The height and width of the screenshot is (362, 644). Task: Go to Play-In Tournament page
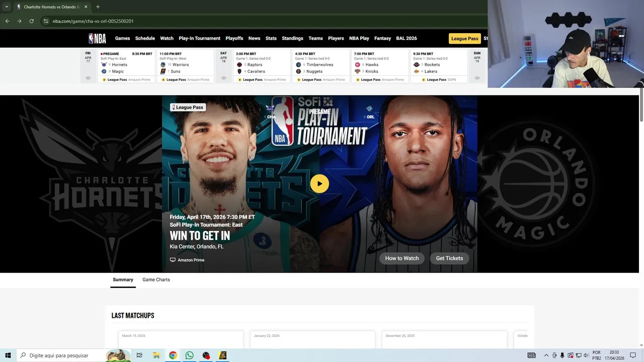[199, 38]
